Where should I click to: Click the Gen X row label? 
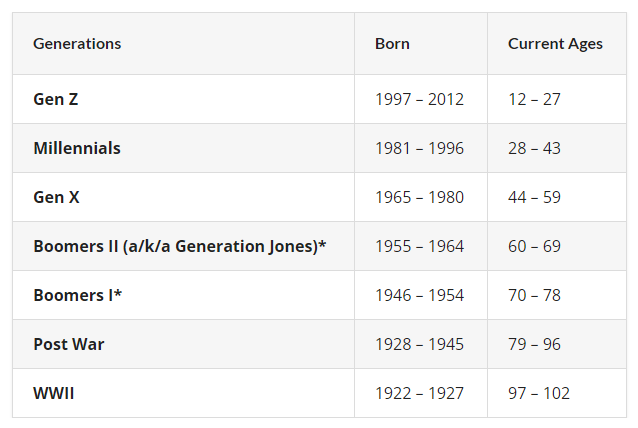pyautogui.click(x=56, y=197)
